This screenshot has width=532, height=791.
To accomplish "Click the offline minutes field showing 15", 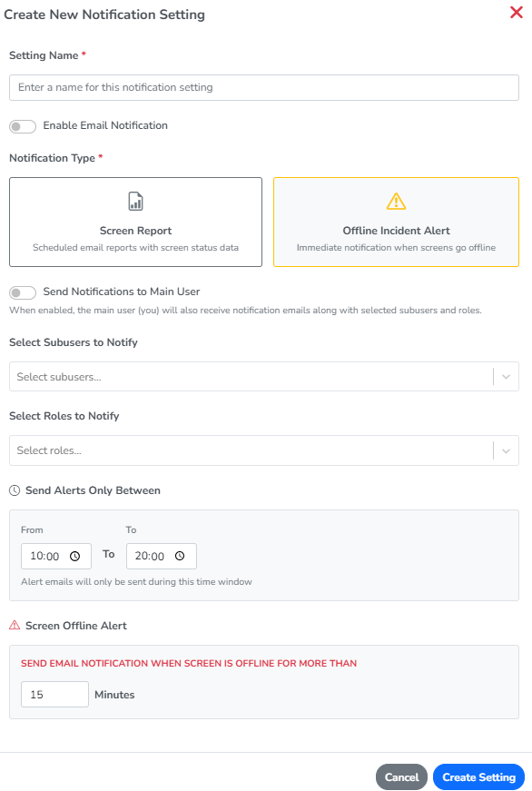I will click(x=54, y=694).
